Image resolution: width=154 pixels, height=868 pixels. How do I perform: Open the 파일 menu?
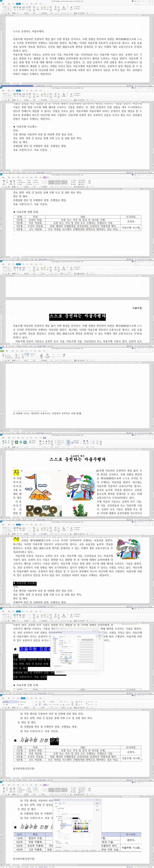[3, 3]
